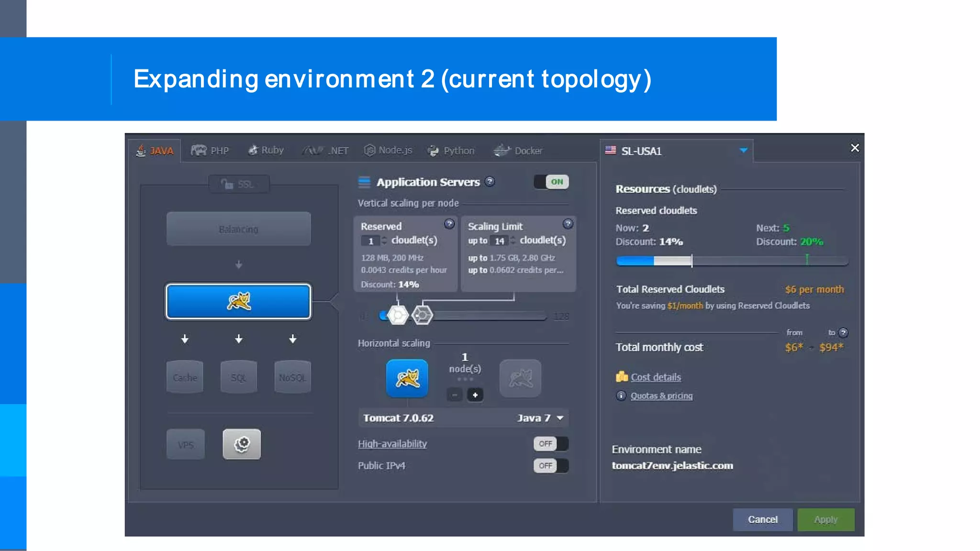Open the SL-USA1 region dropdown
The image size is (980, 551).
pyautogui.click(x=743, y=151)
